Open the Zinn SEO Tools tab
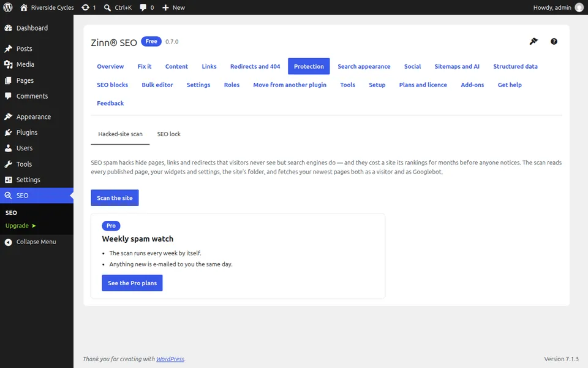Viewport: 588px width, 368px height. [x=348, y=85]
